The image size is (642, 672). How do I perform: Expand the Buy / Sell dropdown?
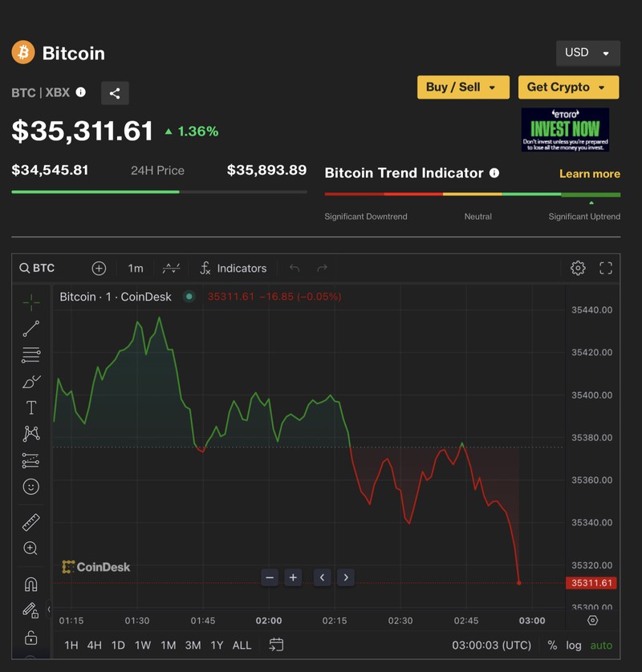pyautogui.click(x=463, y=87)
